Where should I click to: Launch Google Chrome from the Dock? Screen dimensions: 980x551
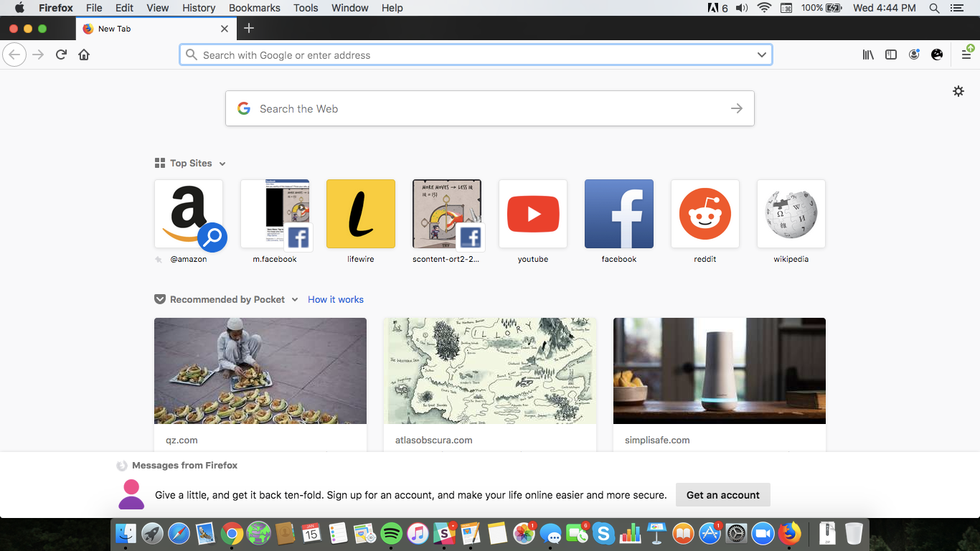231,533
